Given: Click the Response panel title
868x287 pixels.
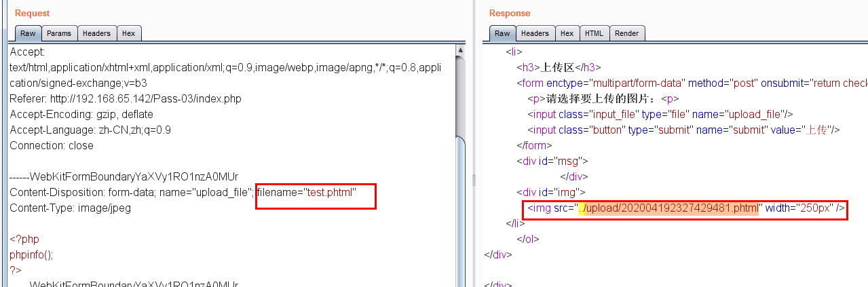Looking at the screenshot, I should coord(510,13).
